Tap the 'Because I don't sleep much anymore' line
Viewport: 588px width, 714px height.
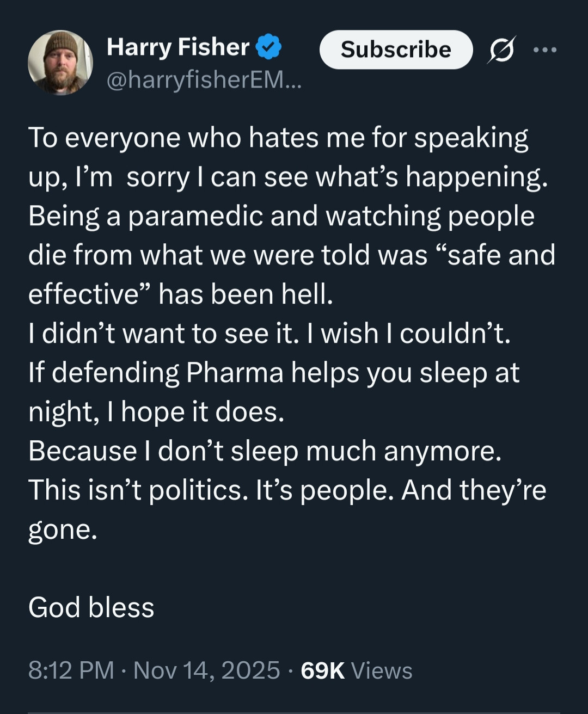265,451
